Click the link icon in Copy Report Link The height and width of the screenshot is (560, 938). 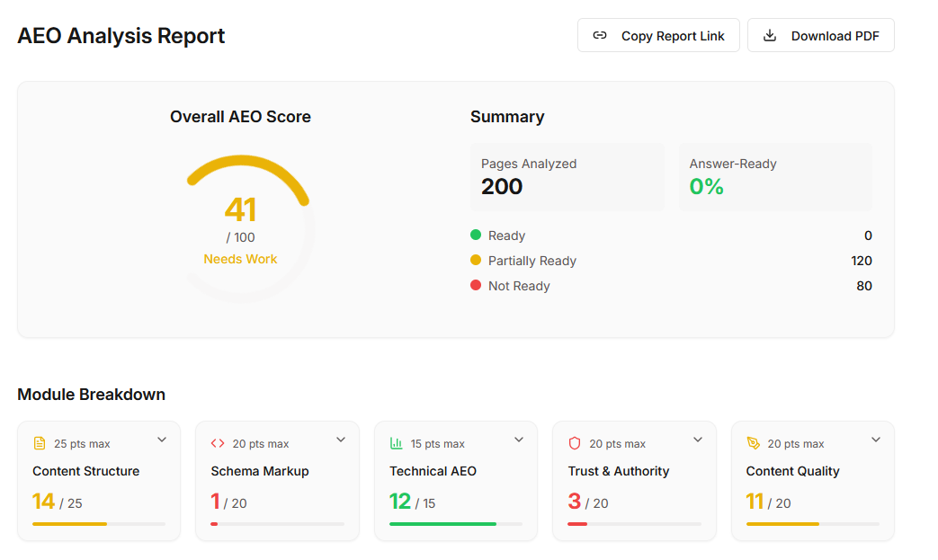point(600,36)
